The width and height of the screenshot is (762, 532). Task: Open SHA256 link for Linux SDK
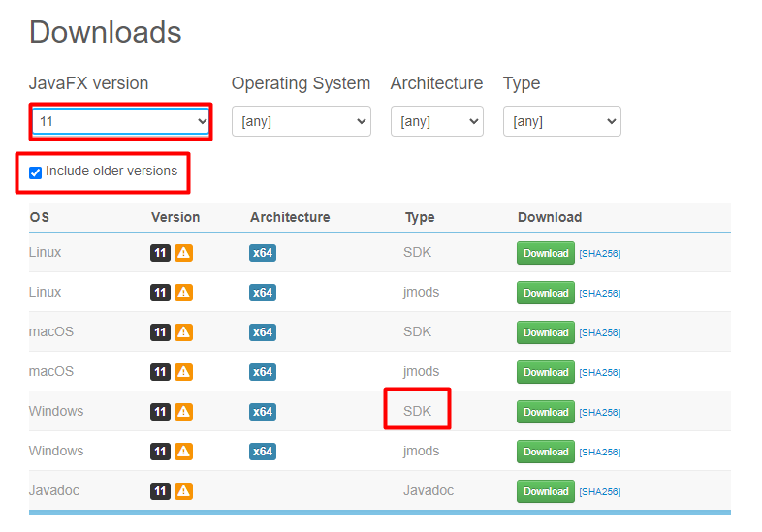600,254
